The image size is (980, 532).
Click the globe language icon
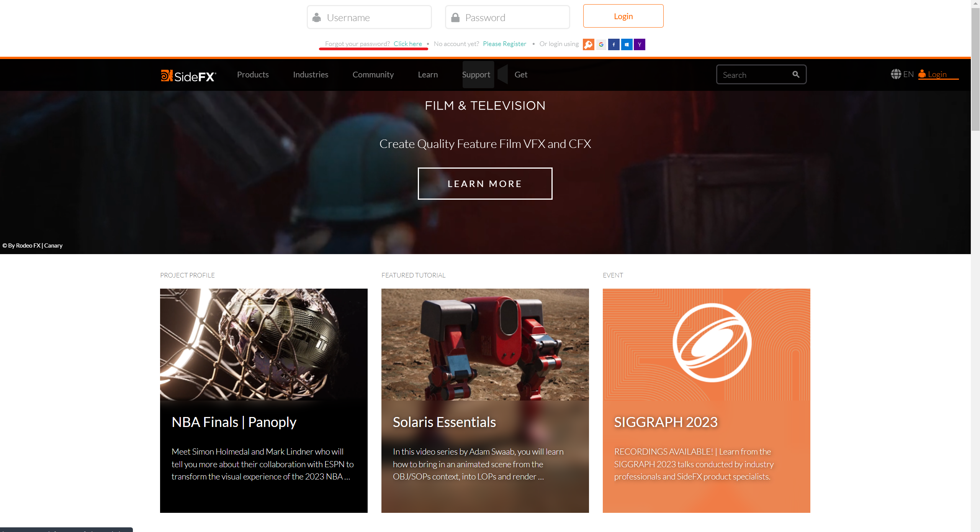(x=896, y=74)
